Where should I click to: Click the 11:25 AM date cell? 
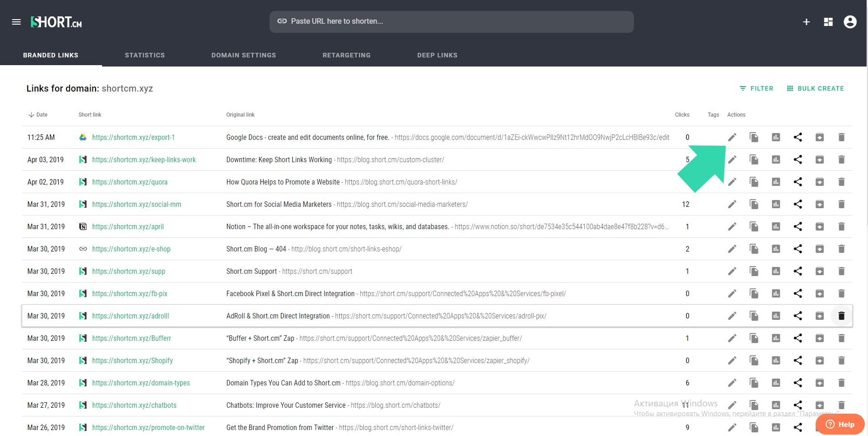[41, 137]
